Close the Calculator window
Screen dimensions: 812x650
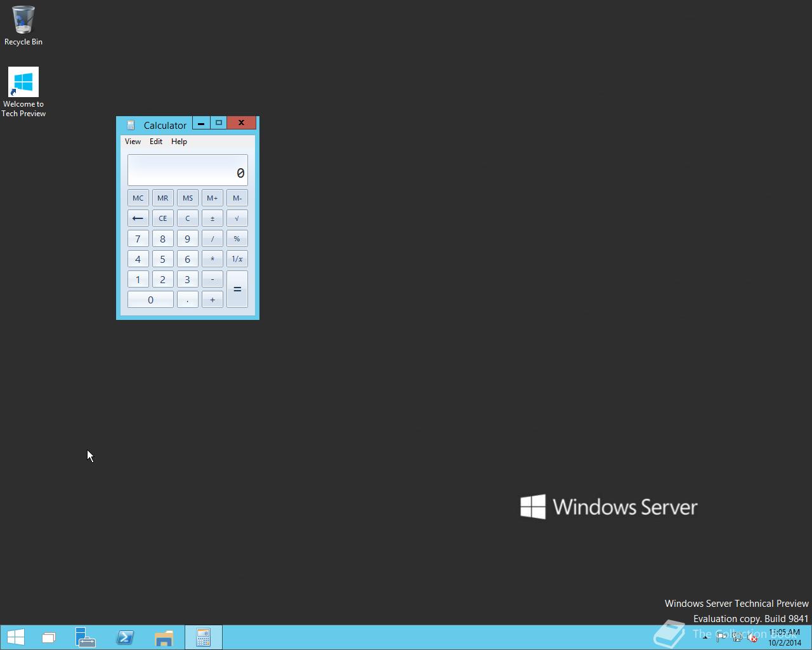(241, 123)
